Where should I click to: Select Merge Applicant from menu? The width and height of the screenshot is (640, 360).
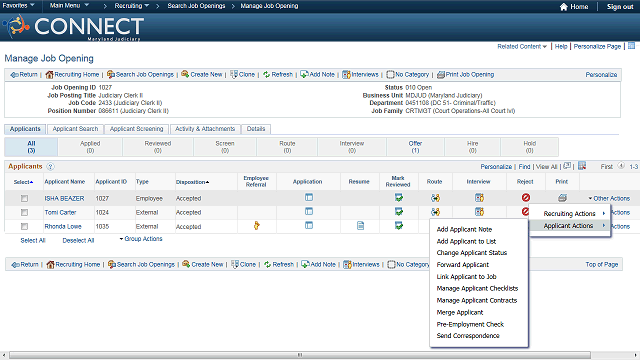pos(460,312)
